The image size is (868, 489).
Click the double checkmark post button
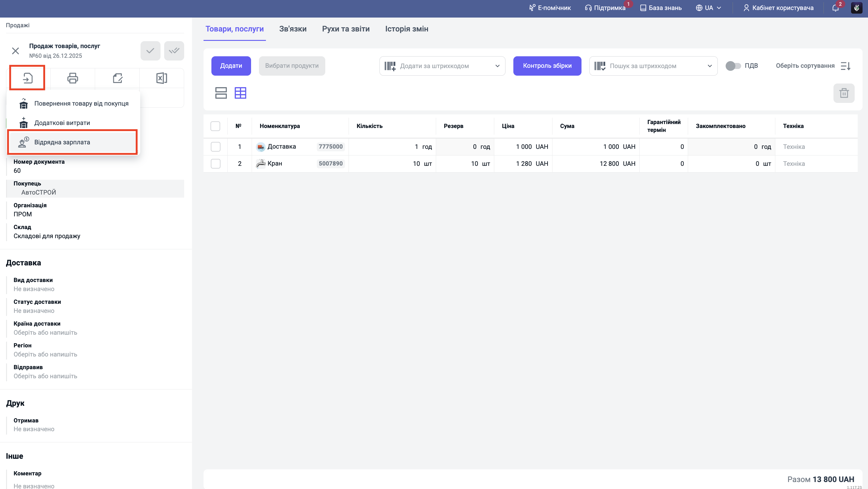click(174, 51)
